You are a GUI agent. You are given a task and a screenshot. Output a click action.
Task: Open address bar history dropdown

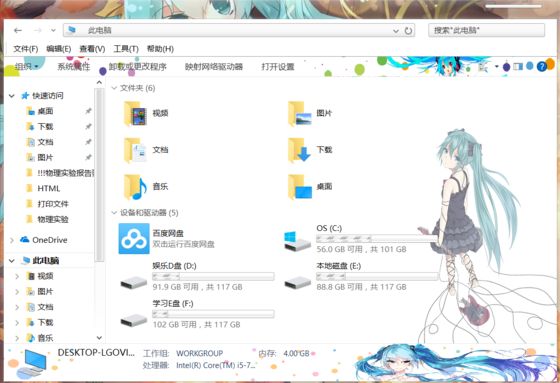396,31
